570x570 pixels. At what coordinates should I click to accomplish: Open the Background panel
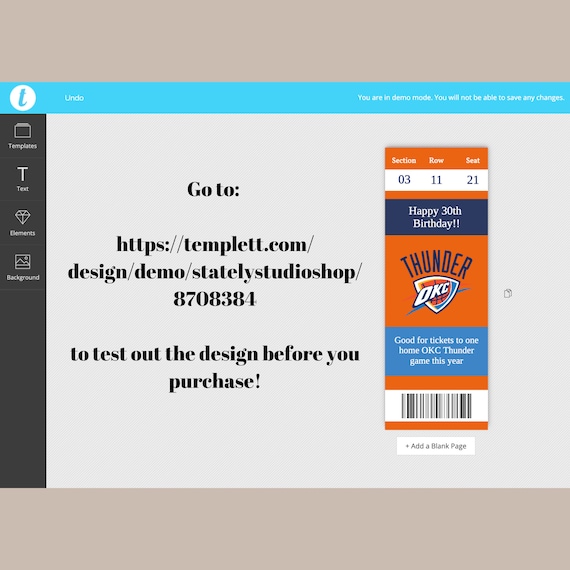(x=23, y=267)
